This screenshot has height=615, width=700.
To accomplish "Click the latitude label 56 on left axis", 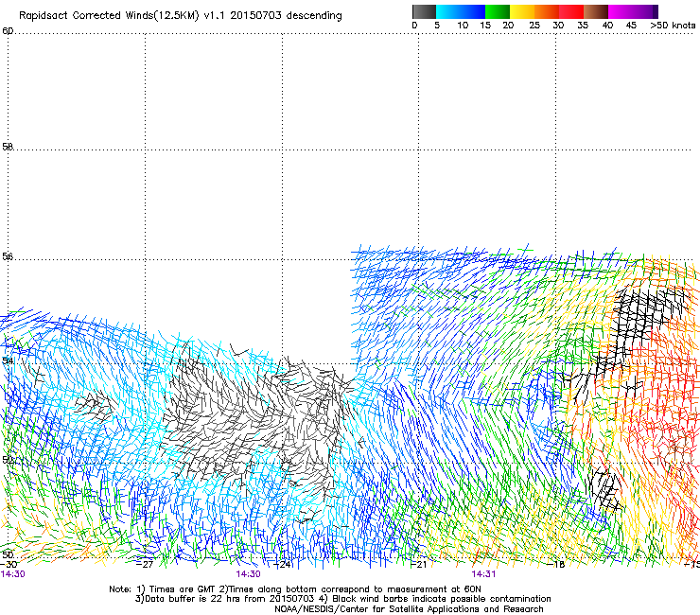I will [x=8, y=256].
